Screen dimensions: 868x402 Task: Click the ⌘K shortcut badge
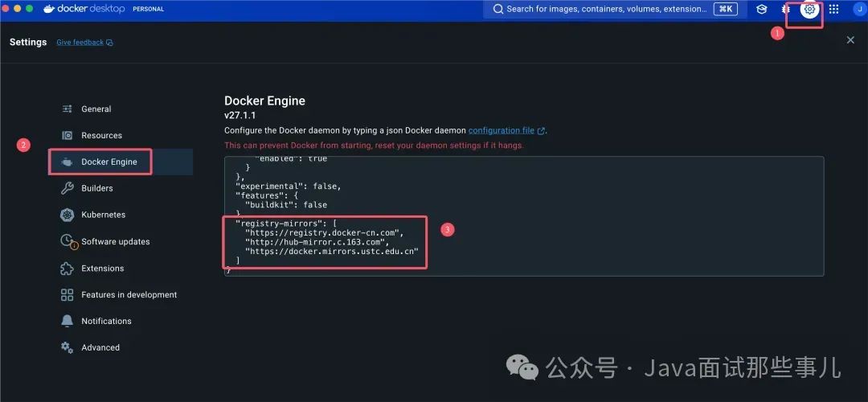[x=725, y=9]
